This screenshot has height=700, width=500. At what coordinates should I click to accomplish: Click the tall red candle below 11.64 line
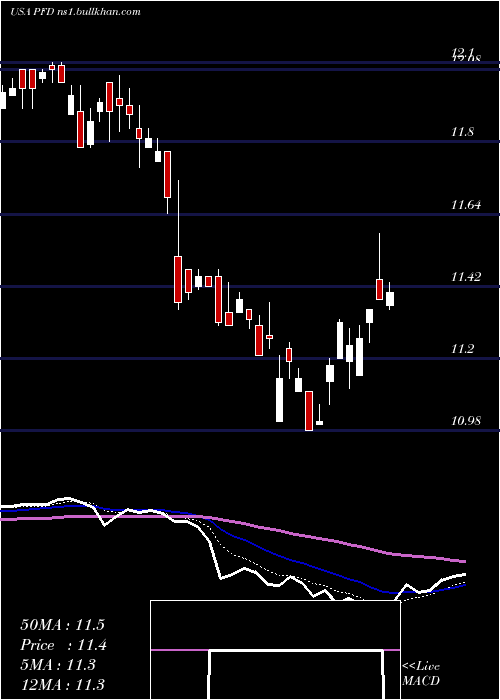tap(178, 280)
